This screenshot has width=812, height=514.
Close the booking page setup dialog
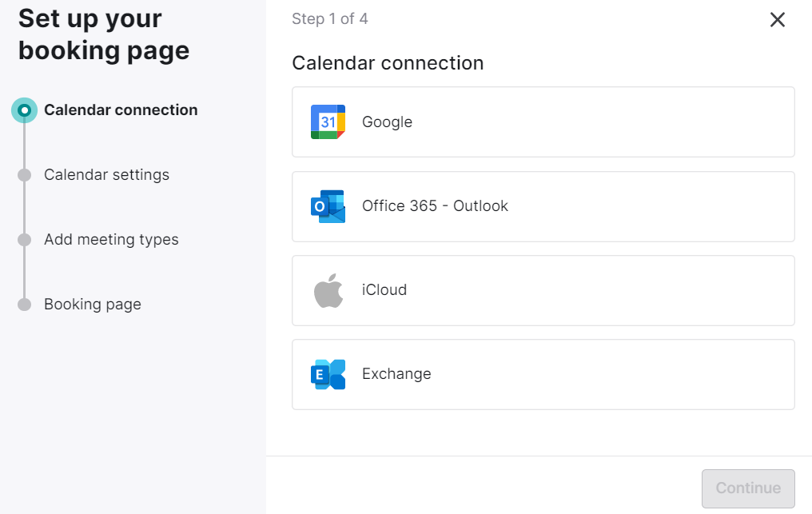[778, 20]
